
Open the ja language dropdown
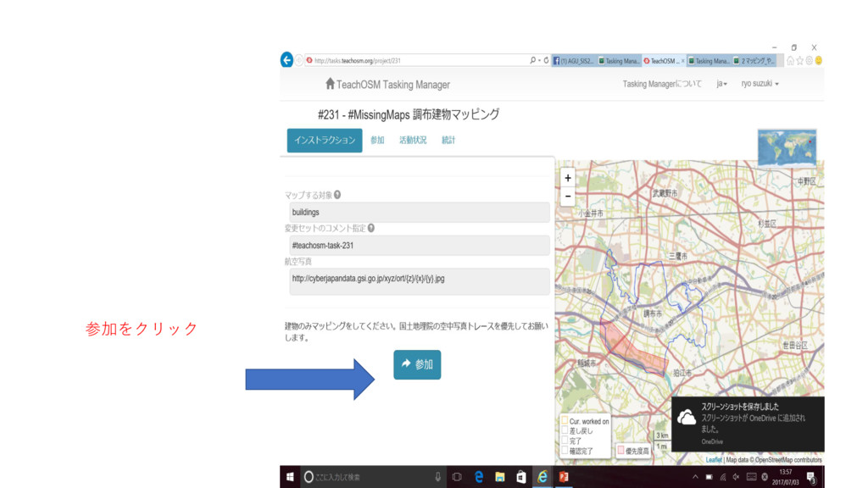pos(721,84)
